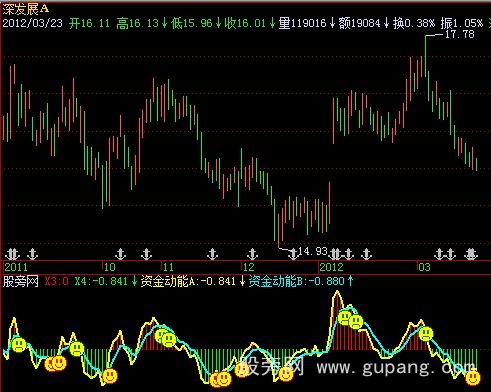Click the 深发展A stock title

(x=25, y=9)
